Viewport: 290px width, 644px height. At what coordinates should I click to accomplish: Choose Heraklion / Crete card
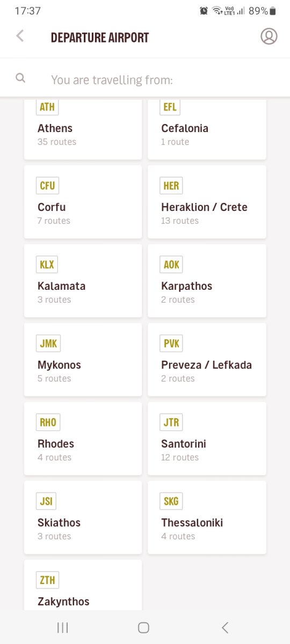(x=207, y=202)
